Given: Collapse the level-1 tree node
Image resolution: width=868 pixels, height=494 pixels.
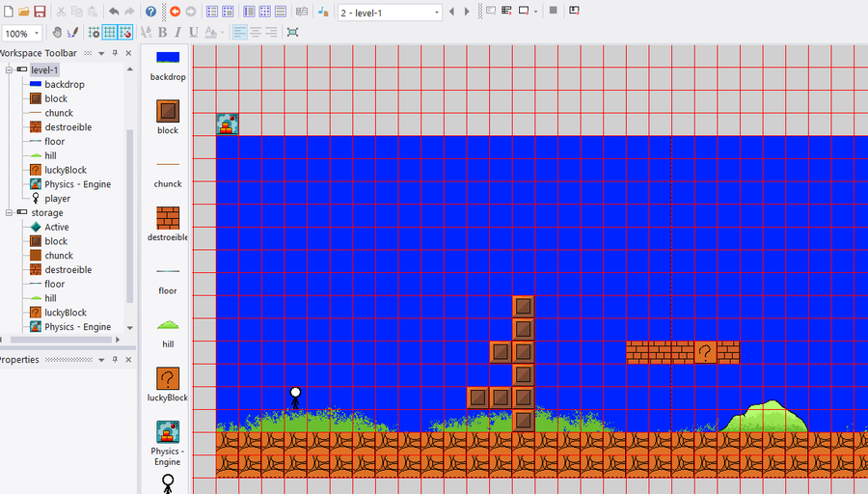Looking at the screenshot, I should pos(9,69).
